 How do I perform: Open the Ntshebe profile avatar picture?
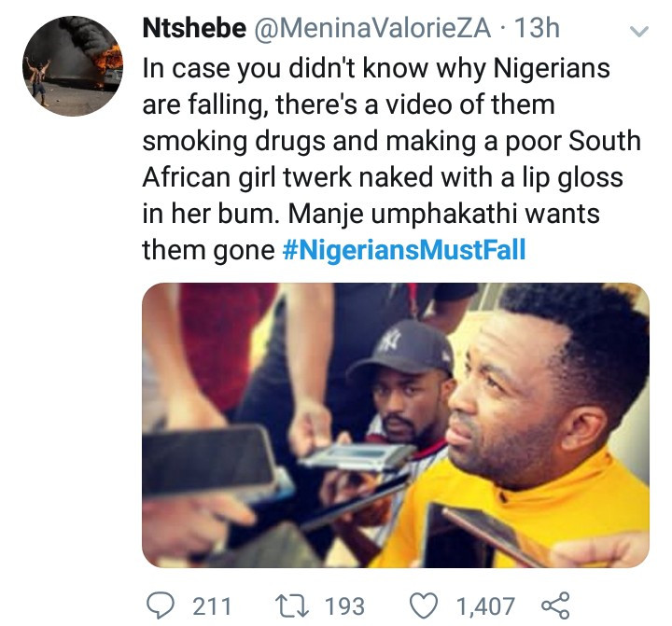point(73,66)
